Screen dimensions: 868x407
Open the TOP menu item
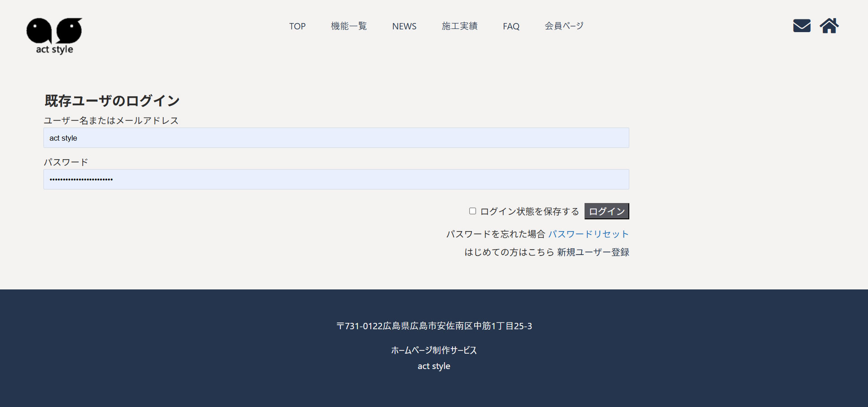(x=297, y=26)
